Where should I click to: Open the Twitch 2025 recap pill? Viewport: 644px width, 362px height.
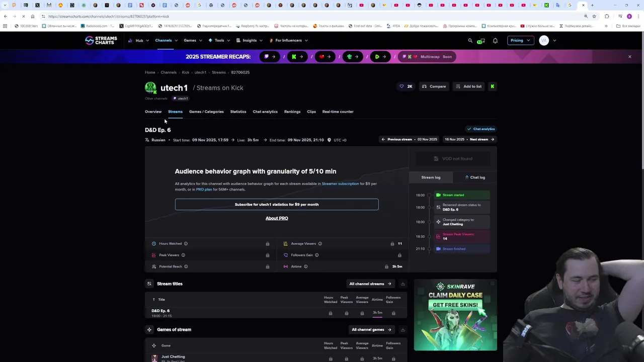click(270, 56)
